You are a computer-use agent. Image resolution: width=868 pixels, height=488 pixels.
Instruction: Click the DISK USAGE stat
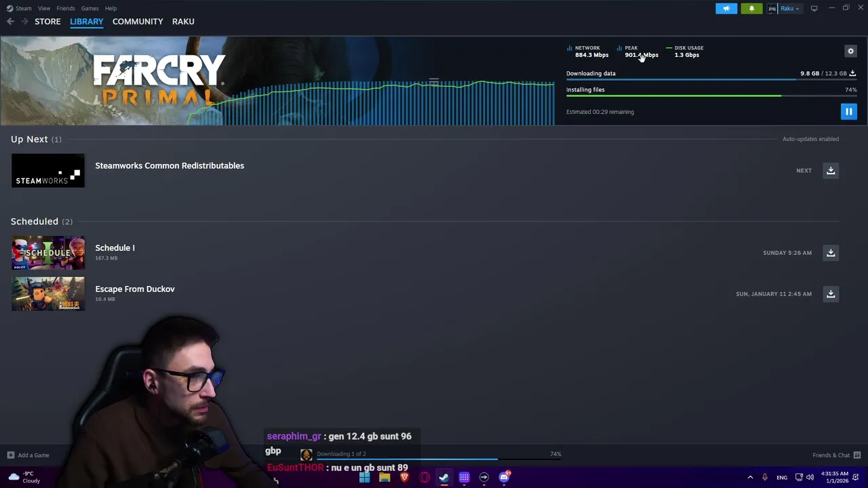(x=684, y=52)
